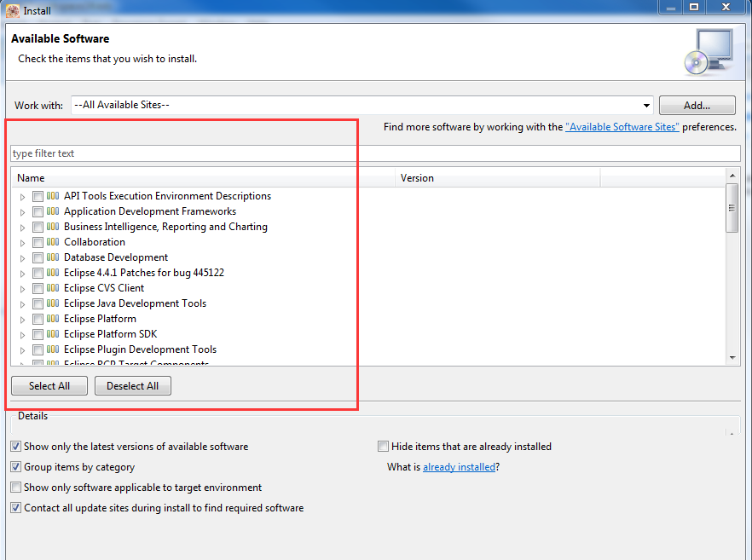Open the Work with sites dropdown
Viewport: 752px width, 560px height.
647,106
